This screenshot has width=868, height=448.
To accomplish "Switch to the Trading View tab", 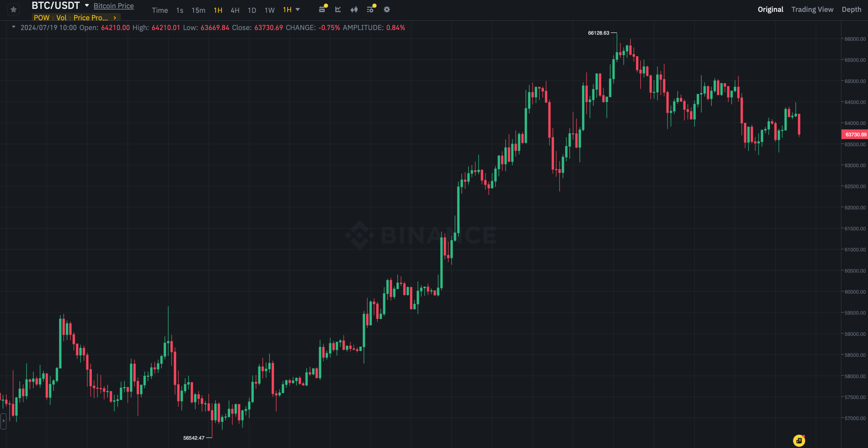I will tap(812, 10).
